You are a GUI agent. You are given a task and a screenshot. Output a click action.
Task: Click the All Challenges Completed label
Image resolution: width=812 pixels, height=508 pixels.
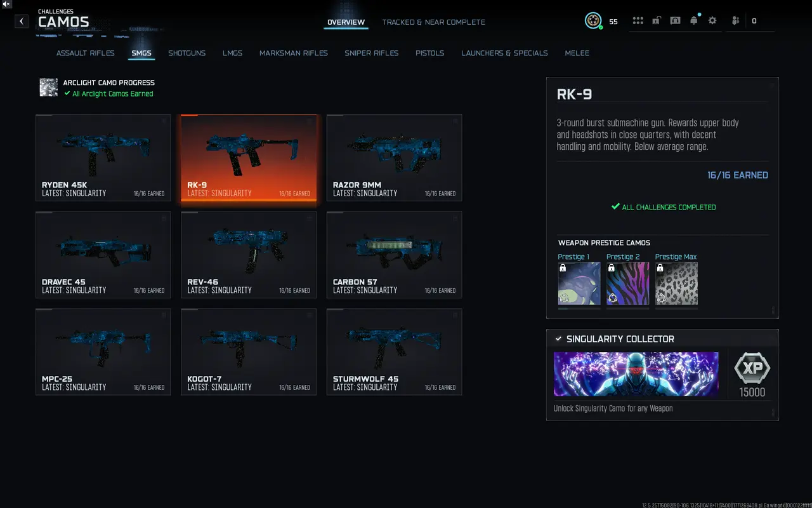[x=669, y=207]
